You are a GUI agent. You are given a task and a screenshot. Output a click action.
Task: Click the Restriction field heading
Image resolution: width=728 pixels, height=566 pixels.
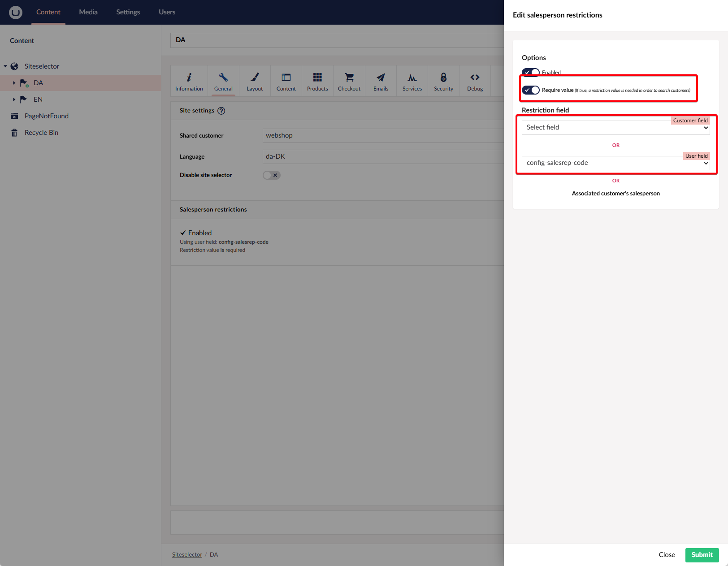[x=545, y=110]
